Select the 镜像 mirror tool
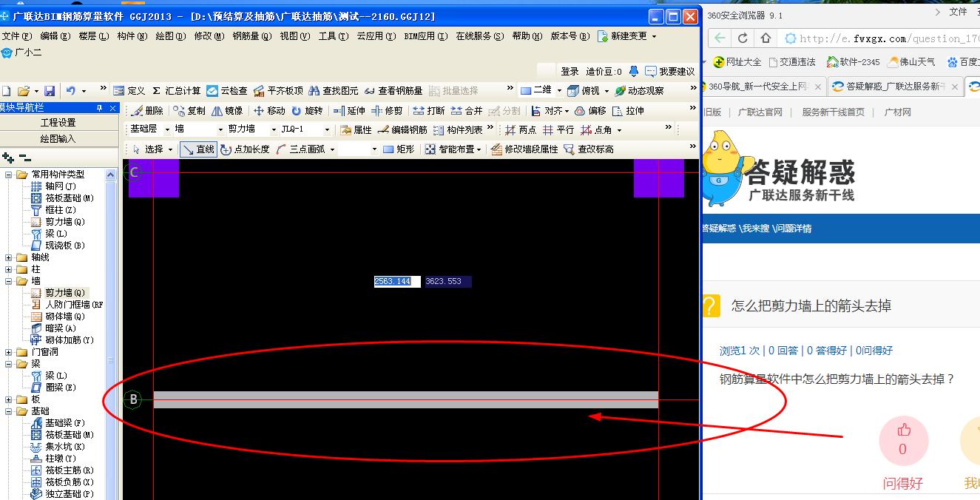The height and width of the screenshot is (500, 980). (x=227, y=111)
